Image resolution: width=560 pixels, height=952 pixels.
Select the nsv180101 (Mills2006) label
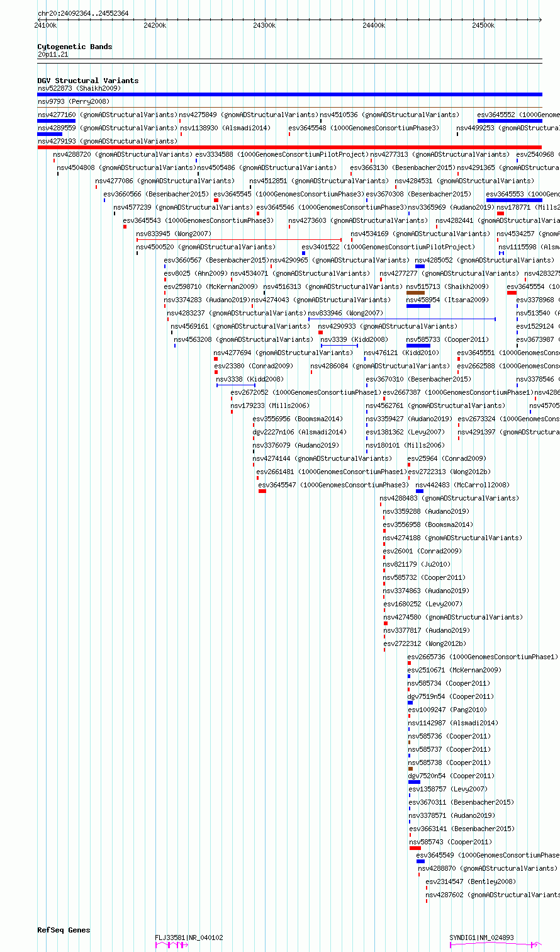pyautogui.click(x=405, y=445)
